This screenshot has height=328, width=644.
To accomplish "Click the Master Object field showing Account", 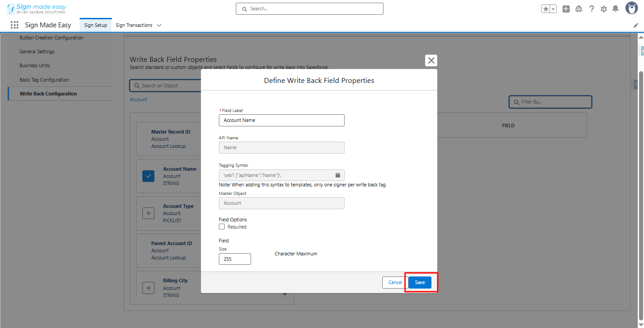I will [281, 203].
